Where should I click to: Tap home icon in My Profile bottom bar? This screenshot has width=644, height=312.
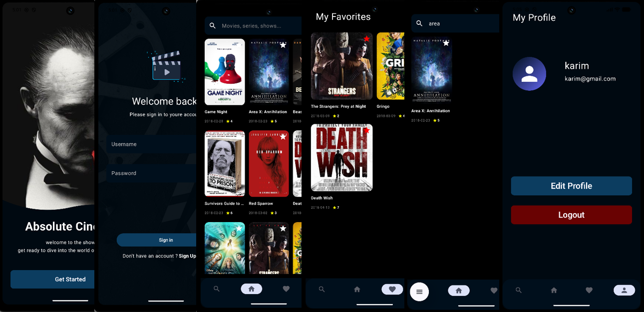coord(554,290)
